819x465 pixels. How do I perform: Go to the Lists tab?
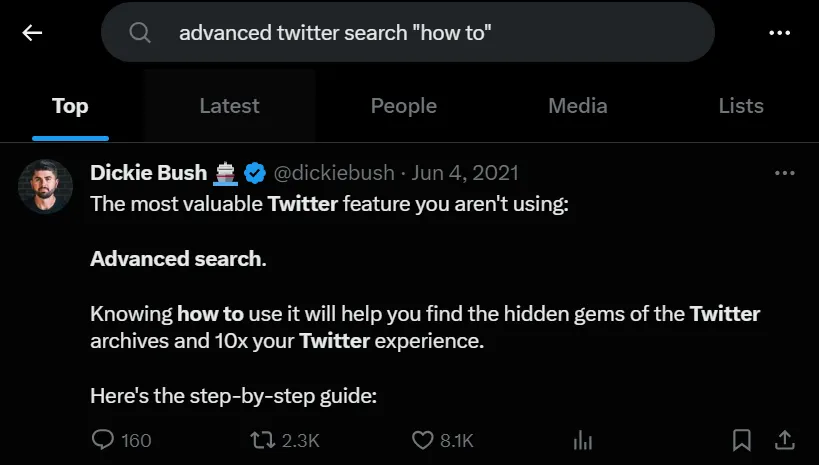tap(741, 106)
